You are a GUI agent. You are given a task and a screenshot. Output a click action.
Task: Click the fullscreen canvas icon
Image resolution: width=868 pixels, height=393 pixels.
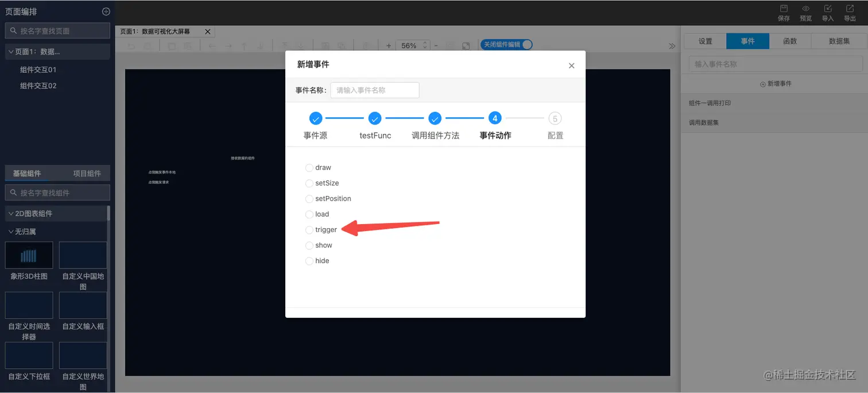click(x=466, y=46)
